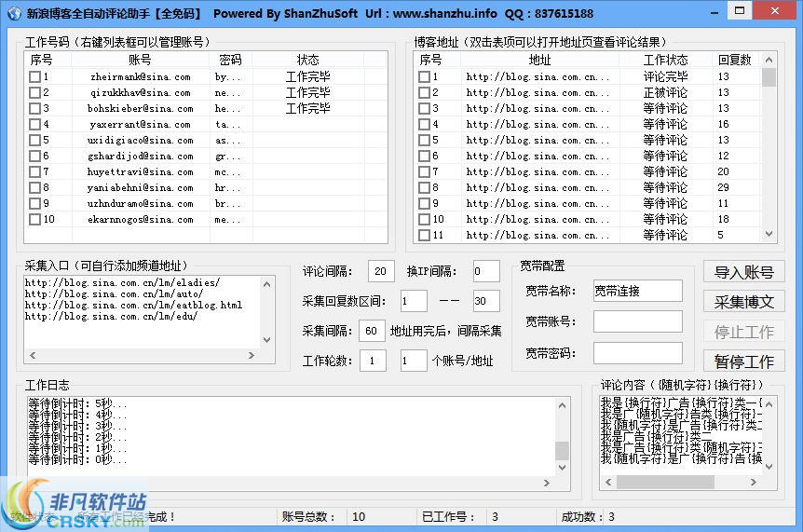
Task: Click 密码 column header
Action: pos(230,60)
